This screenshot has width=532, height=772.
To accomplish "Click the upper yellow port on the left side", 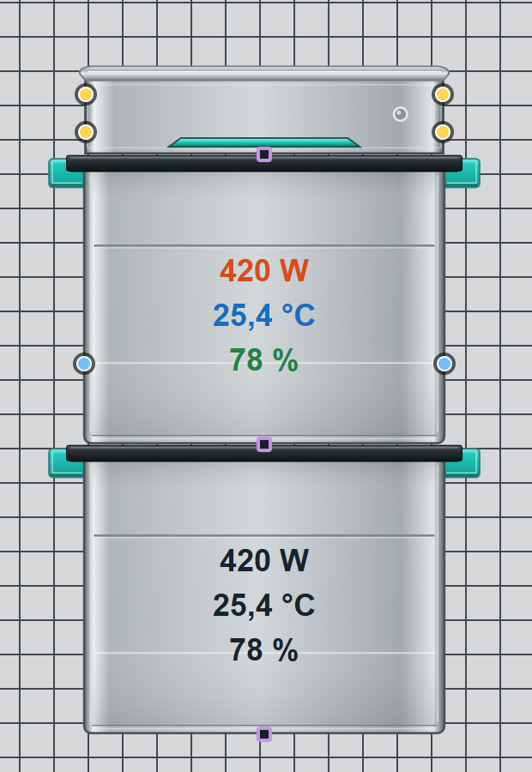I will tap(86, 94).
